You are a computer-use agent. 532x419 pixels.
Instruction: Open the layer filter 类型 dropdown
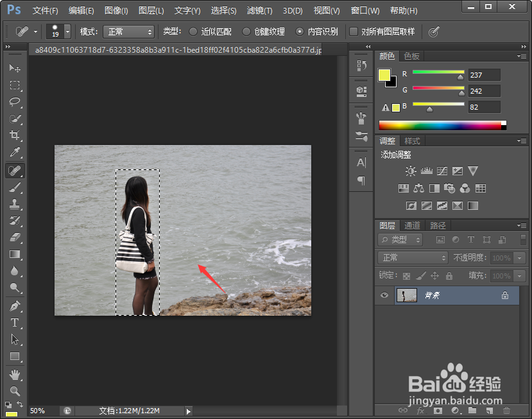point(400,240)
